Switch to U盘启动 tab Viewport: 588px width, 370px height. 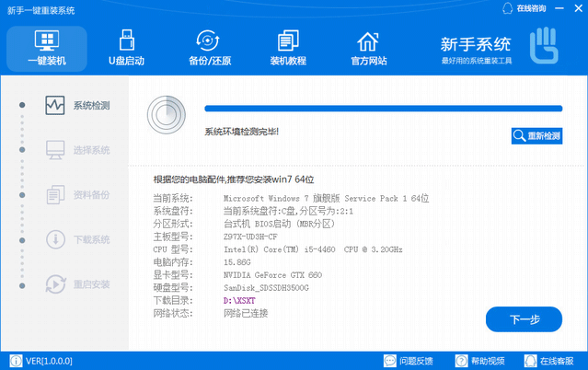pyautogui.click(x=126, y=49)
